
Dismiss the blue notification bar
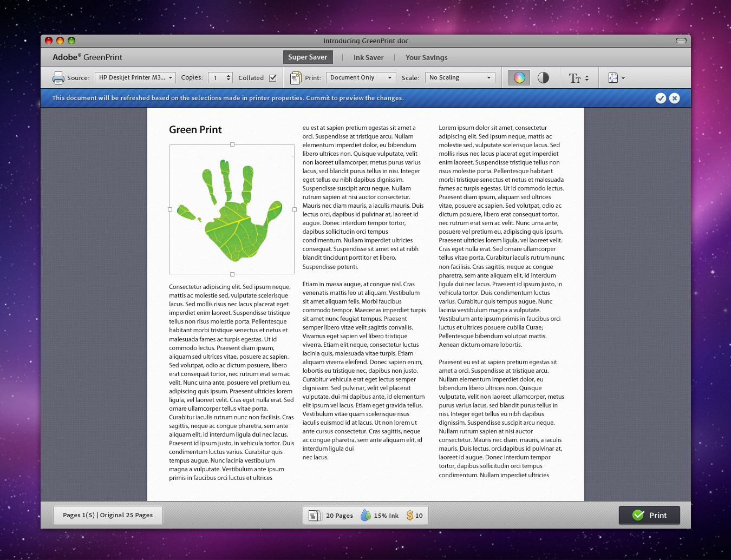click(x=674, y=98)
